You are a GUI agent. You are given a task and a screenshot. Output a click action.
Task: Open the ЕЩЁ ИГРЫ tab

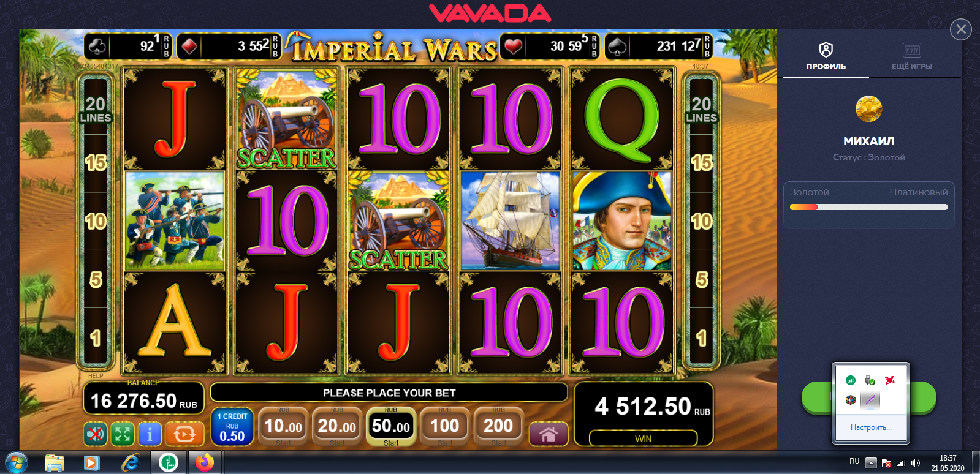tap(912, 56)
